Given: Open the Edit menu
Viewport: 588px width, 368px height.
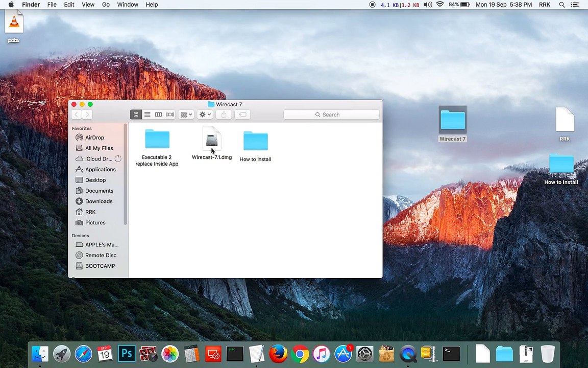Looking at the screenshot, I should click(x=69, y=5).
